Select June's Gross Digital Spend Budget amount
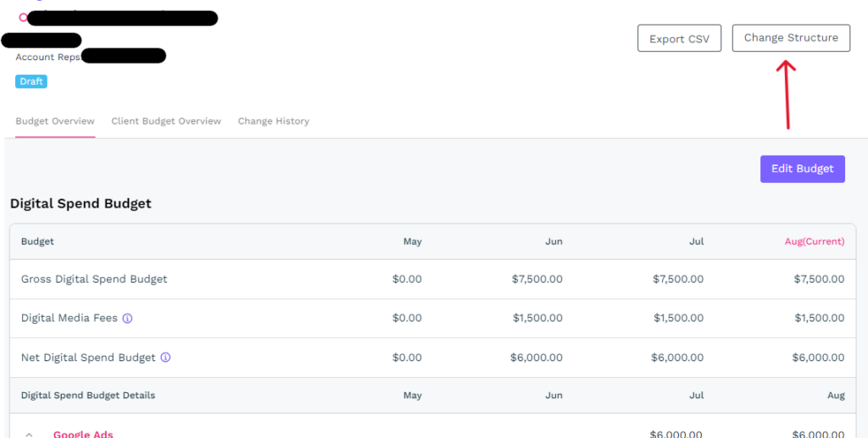This screenshot has width=868, height=438. (x=537, y=279)
